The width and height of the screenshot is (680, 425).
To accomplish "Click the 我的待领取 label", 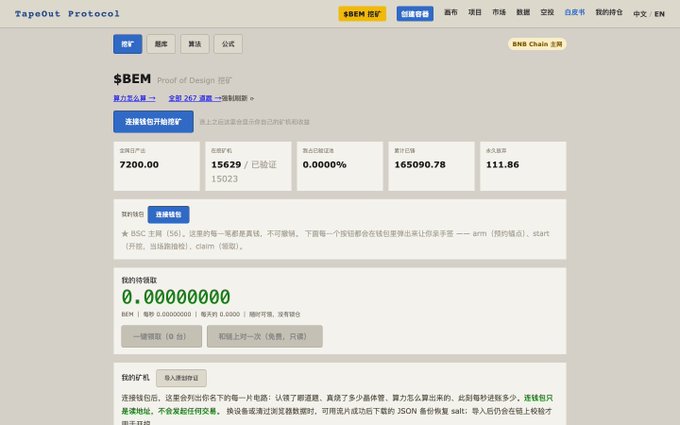I will click(x=139, y=281).
